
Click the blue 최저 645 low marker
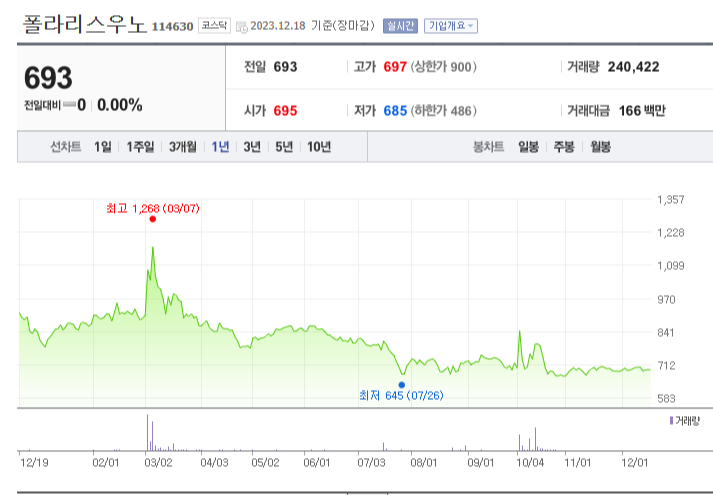tap(402, 385)
